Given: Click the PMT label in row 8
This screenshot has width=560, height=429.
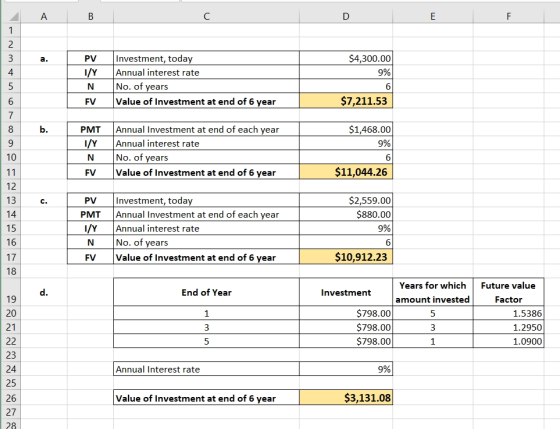Looking at the screenshot, I should 90,129.
